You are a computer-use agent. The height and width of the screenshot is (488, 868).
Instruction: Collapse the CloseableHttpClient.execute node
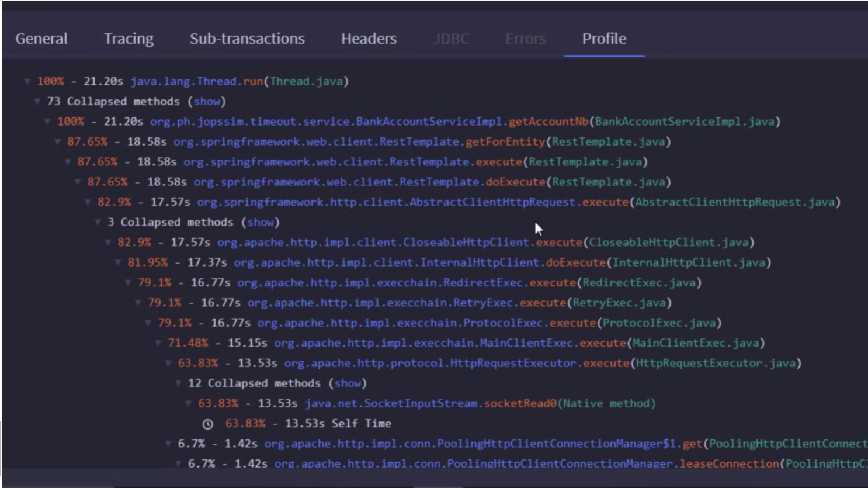point(108,243)
